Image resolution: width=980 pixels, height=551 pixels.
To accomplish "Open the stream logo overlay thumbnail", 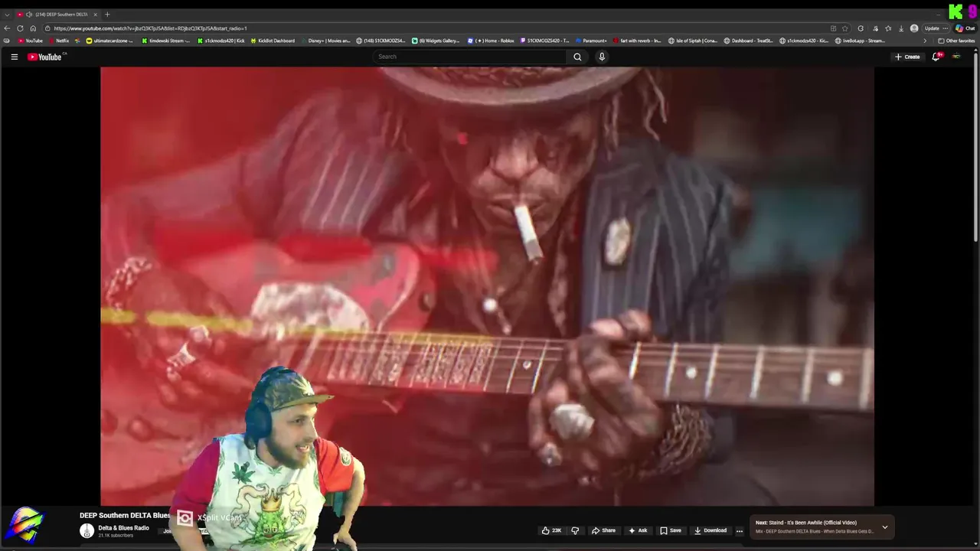I will tap(24, 525).
